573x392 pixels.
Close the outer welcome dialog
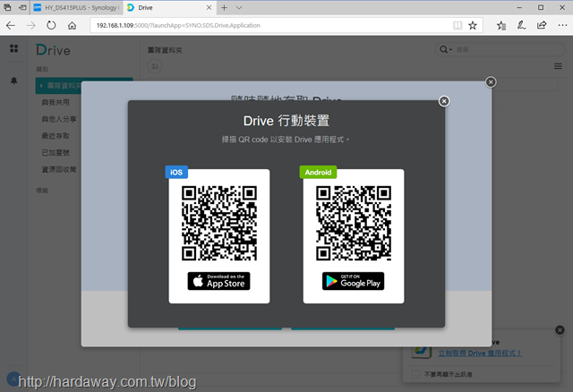[491, 82]
